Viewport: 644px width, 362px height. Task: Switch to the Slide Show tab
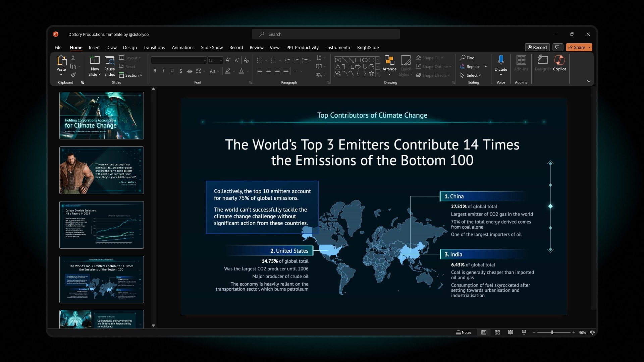[x=212, y=48]
